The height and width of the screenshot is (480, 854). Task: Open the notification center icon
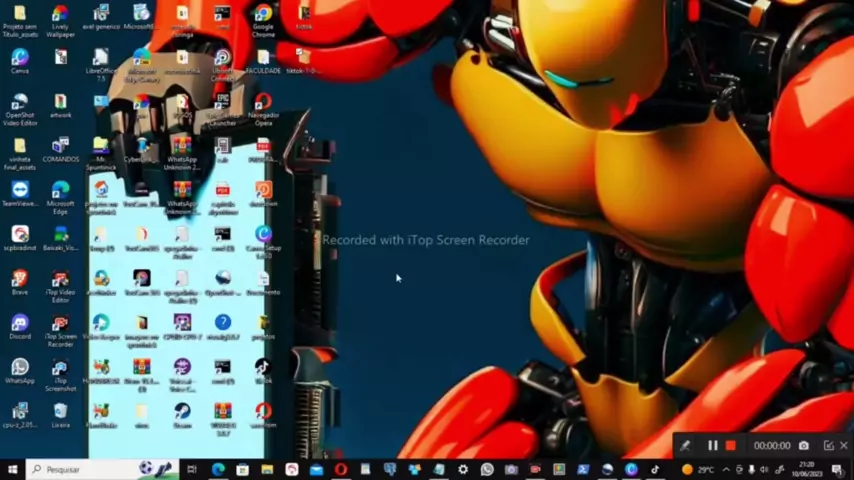click(837, 469)
